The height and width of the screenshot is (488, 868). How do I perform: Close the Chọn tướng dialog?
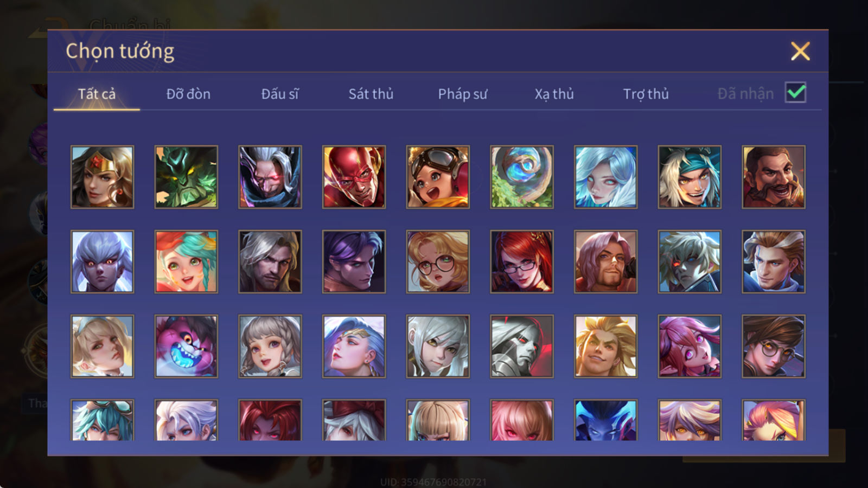click(x=800, y=51)
